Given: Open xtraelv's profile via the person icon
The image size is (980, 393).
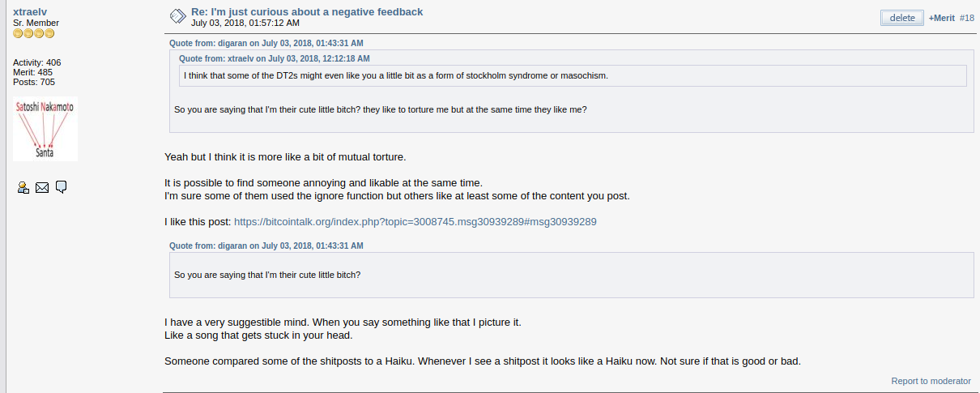Looking at the screenshot, I should [x=23, y=187].
